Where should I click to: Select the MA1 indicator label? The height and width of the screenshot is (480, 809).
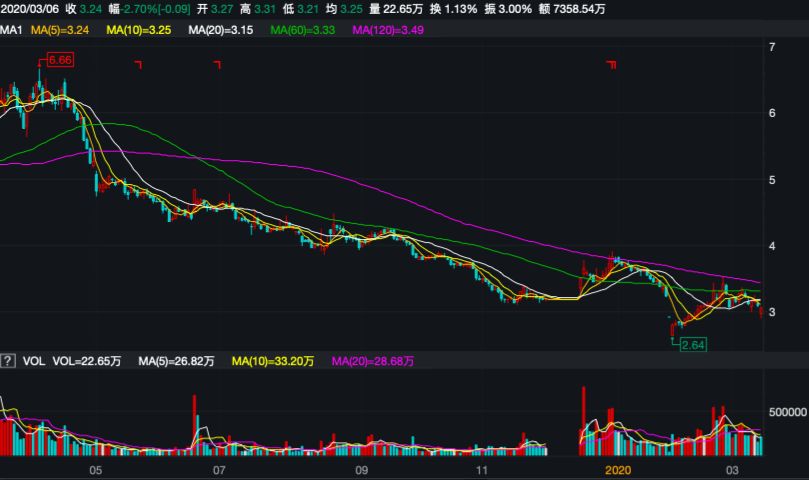[x=11, y=30]
